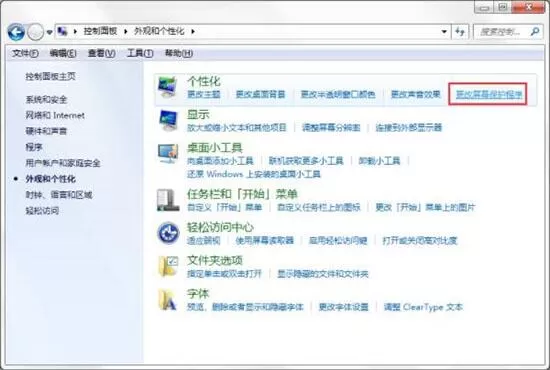This screenshot has height=370, width=550.
Task: Open the 个性化 heading
Action: tap(204, 81)
